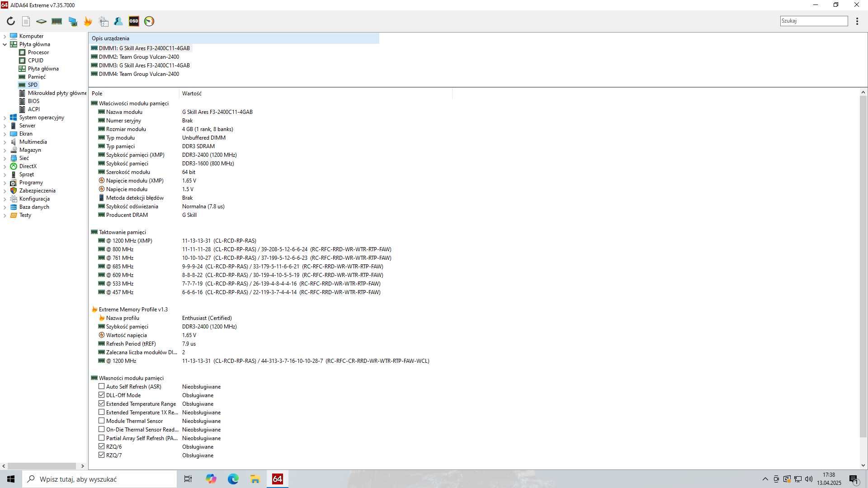Expand the Komputer tree node
Viewport: 868px width, 488px height.
pos(5,36)
